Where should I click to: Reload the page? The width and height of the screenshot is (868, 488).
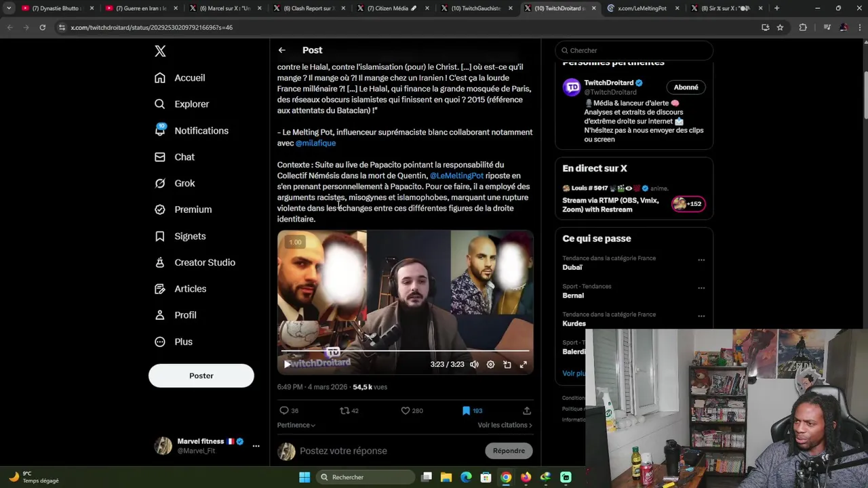(42, 27)
